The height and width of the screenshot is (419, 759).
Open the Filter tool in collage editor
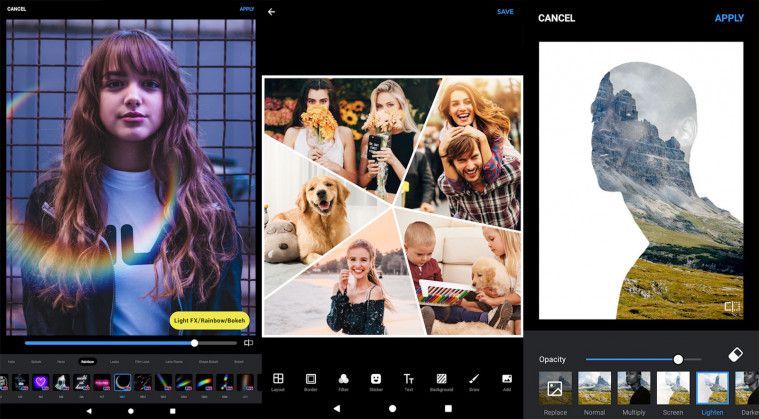point(343,382)
